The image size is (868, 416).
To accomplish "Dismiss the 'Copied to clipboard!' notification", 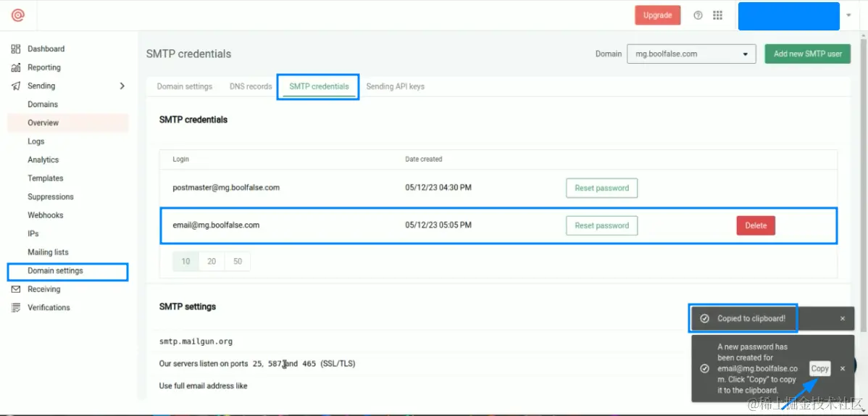I will (x=843, y=318).
